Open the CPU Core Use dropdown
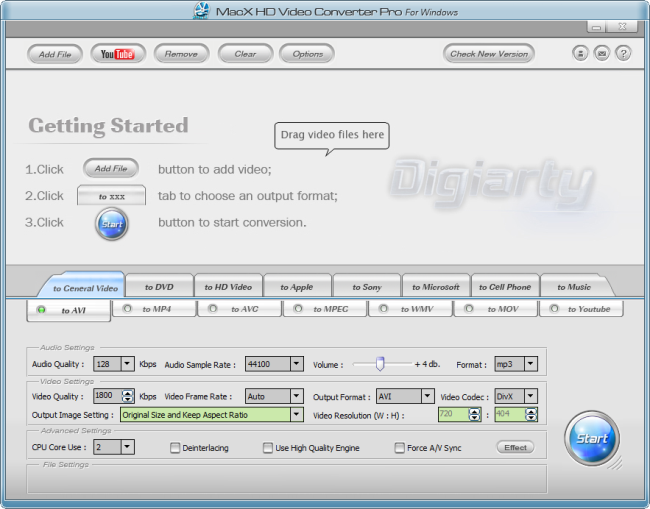 [x=127, y=447]
